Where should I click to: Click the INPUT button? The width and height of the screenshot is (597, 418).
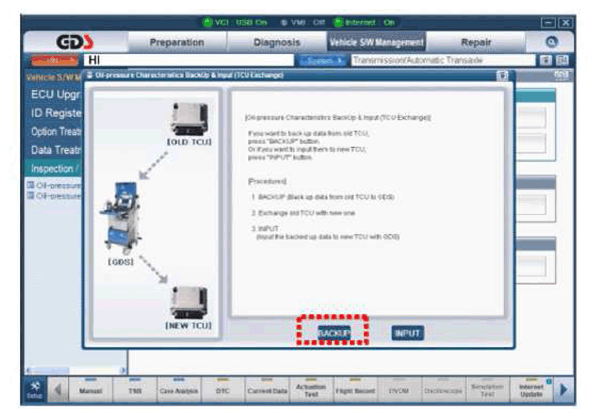[x=407, y=333]
